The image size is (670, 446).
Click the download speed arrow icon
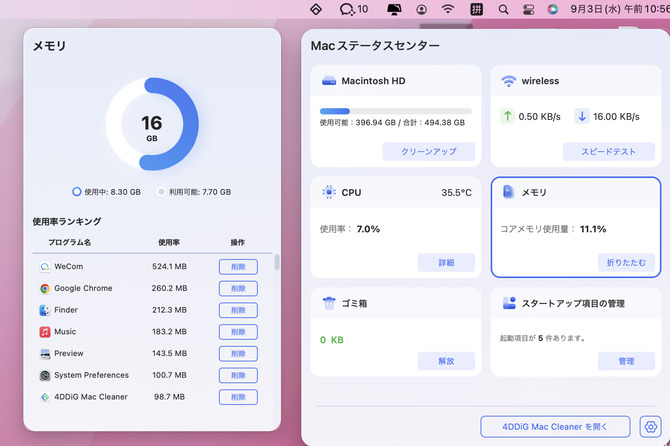[x=582, y=116]
